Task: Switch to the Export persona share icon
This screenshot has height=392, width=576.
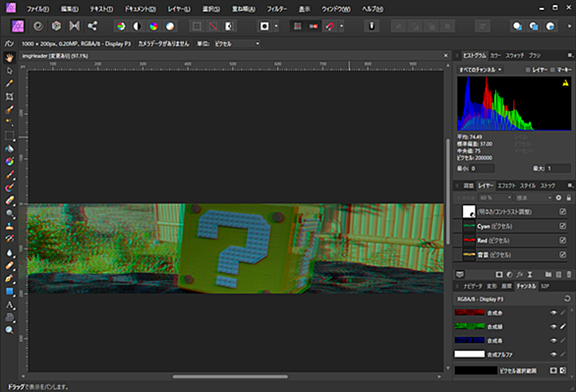Action: click(92, 27)
